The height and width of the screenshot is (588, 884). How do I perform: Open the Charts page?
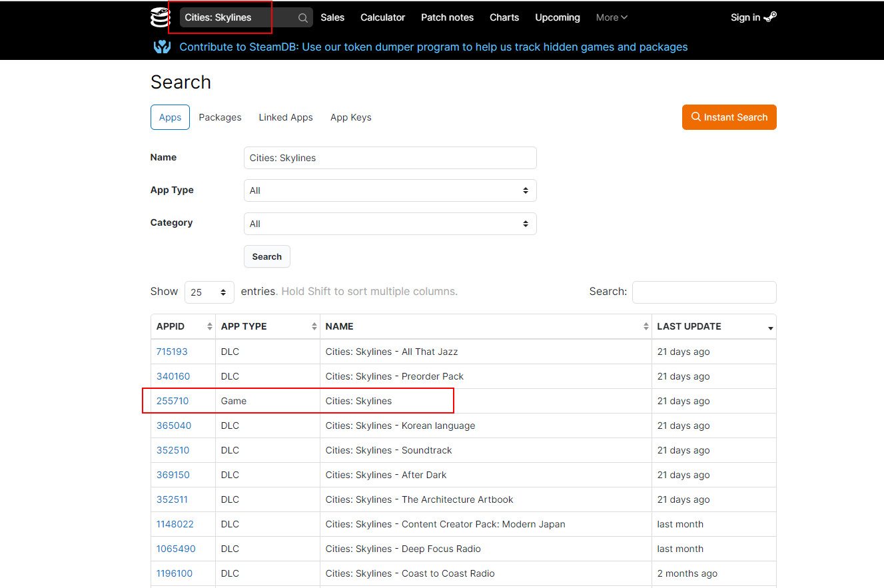[x=504, y=17]
